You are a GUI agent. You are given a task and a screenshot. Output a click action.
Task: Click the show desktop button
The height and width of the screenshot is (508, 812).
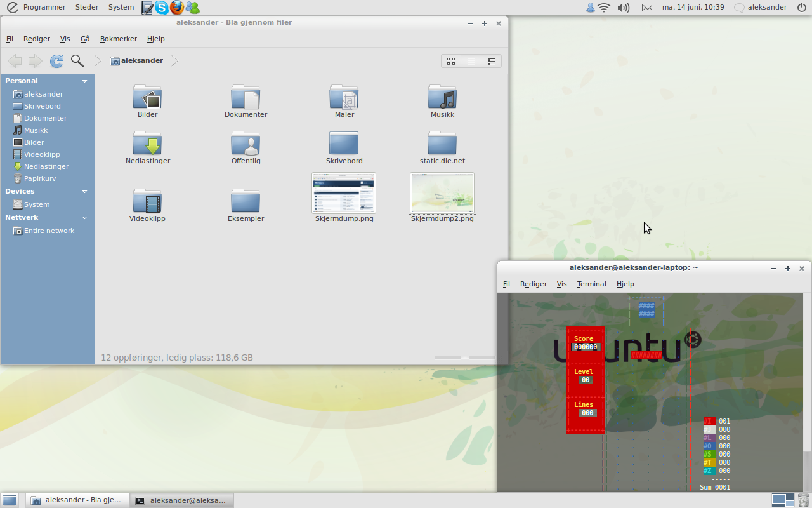[x=10, y=500]
